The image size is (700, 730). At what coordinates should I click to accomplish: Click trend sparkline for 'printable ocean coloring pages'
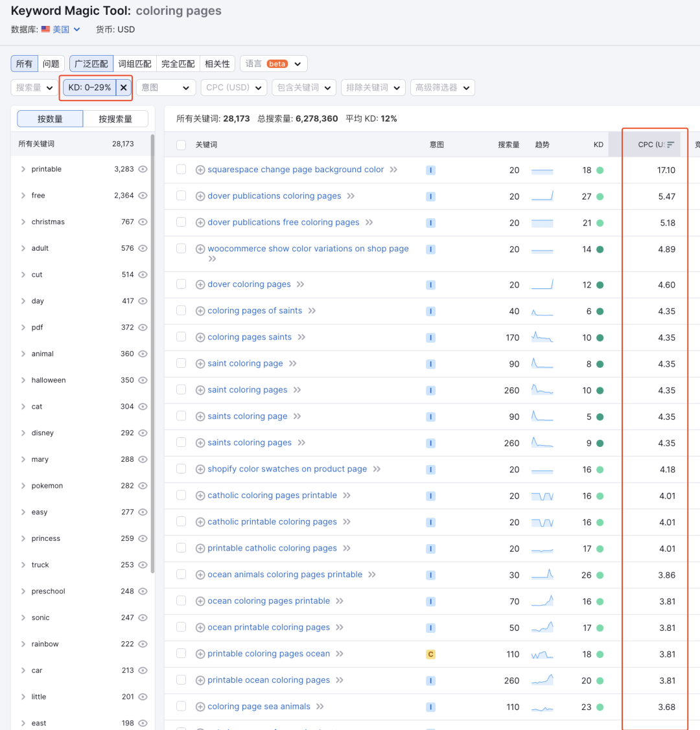[x=542, y=680]
